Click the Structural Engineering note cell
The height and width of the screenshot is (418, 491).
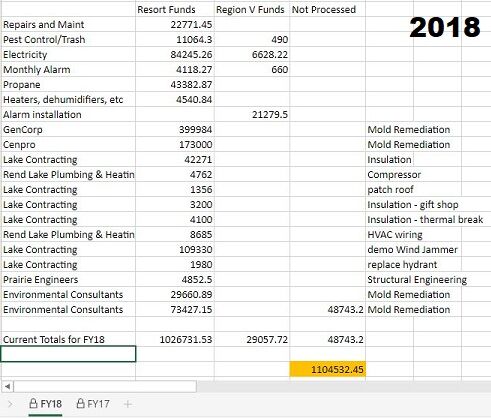[x=417, y=279]
